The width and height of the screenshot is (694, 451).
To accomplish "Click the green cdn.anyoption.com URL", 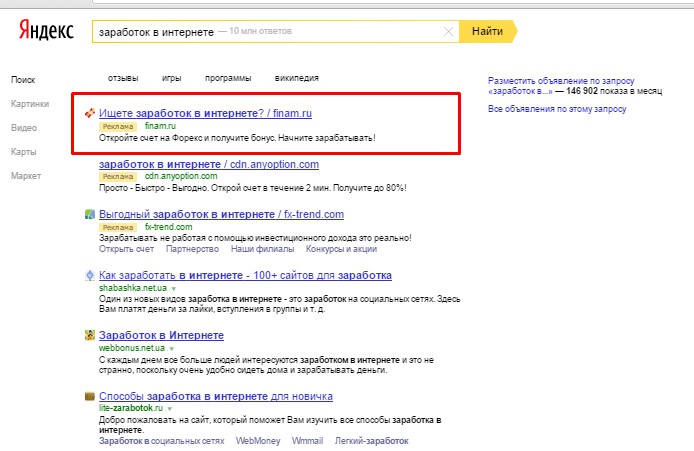I will (181, 176).
